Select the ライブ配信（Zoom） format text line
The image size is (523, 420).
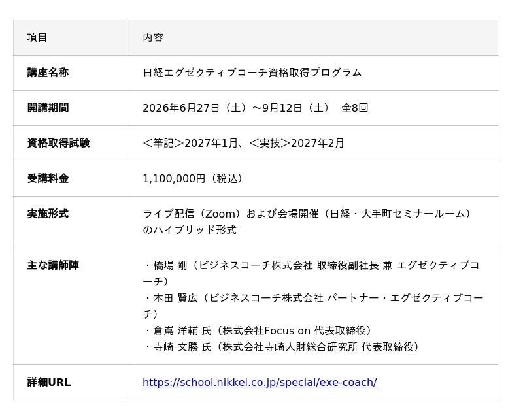coord(307,214)
